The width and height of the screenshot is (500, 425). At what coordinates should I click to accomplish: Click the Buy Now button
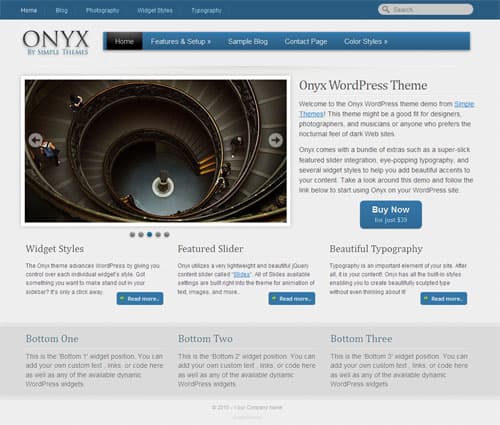[x=391, y=214]
